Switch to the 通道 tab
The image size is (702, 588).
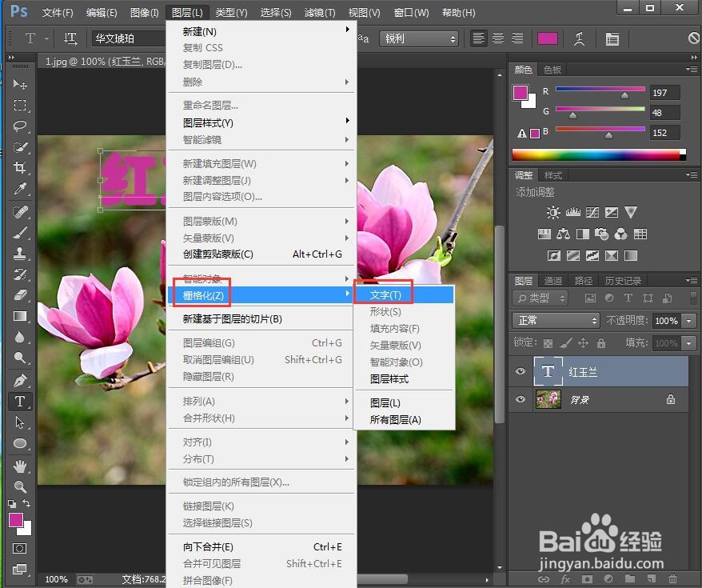tap(553, 280)
